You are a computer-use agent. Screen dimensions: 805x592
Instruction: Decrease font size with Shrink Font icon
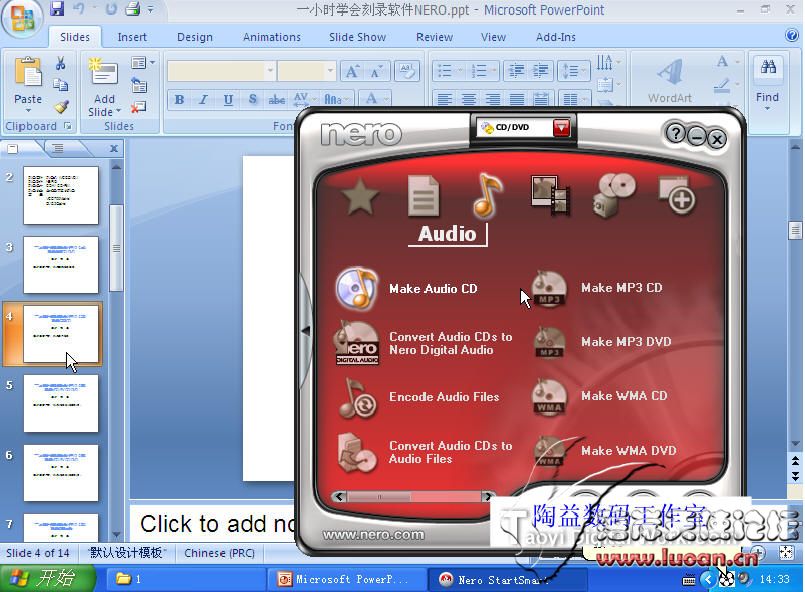click(377, 71)
